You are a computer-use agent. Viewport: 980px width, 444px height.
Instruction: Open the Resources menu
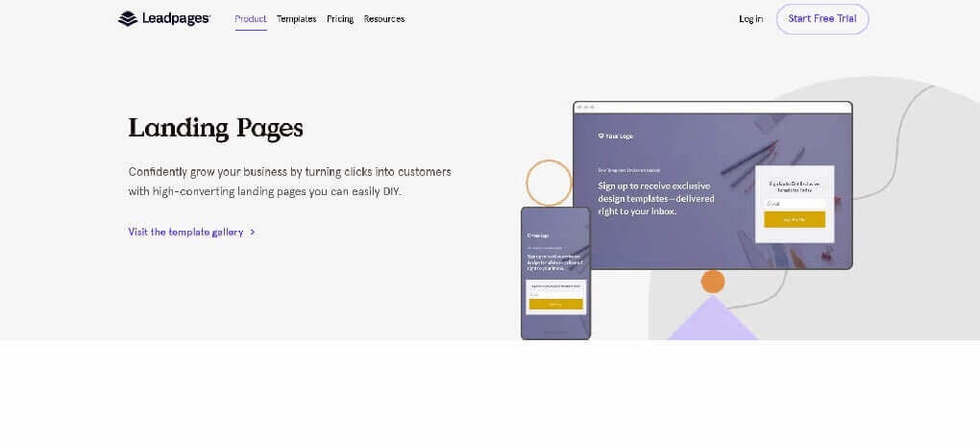point(384,19)
